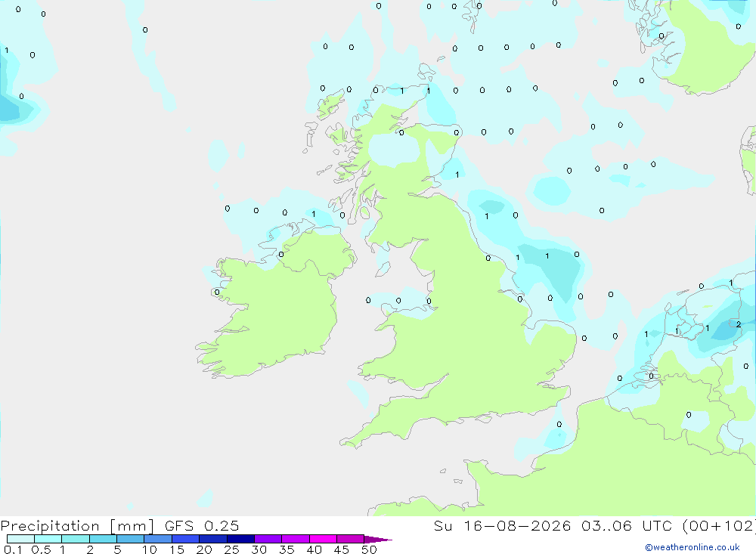The image size is (756, 554).
Task: Select the 45–50 mm legend swatch
Action: [x=351, y=539]
